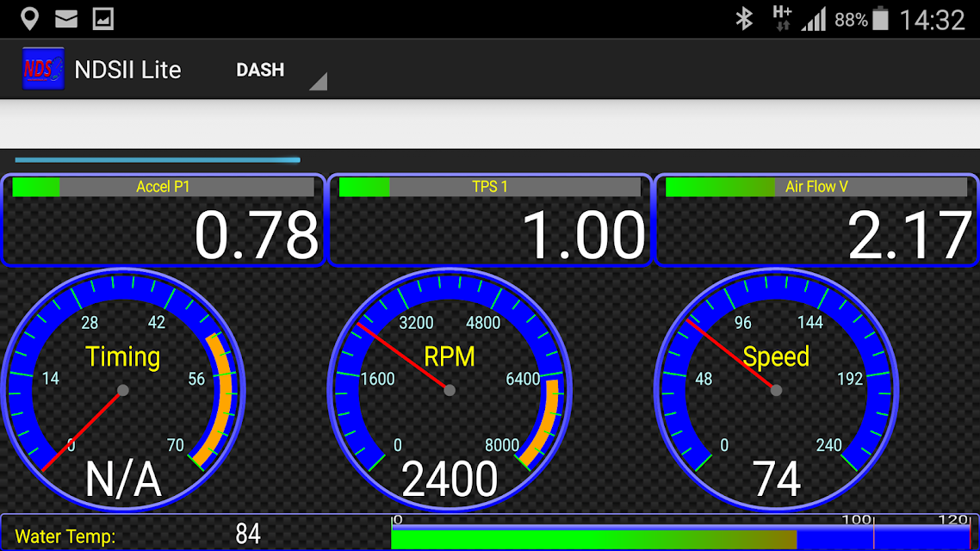Open the screenshot image notification icon
Viewport: 980px width, 551px height.
(103, 19)
